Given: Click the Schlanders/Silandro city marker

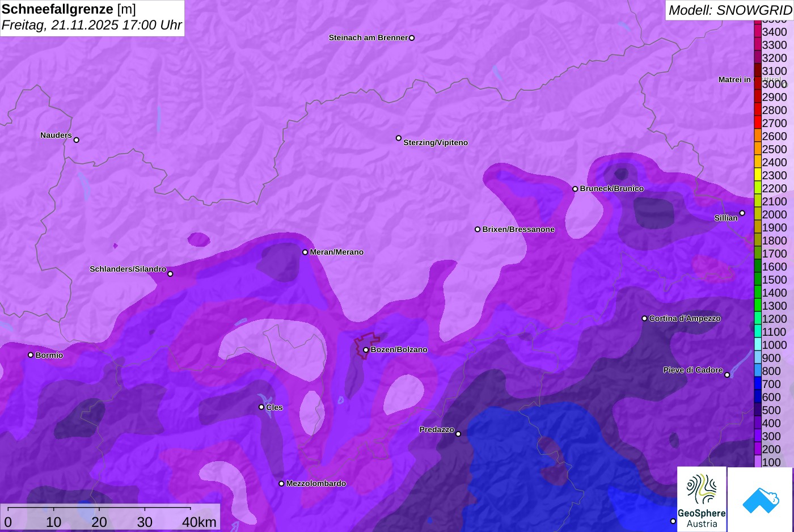Looking at the screenshot, I should 170,274.
